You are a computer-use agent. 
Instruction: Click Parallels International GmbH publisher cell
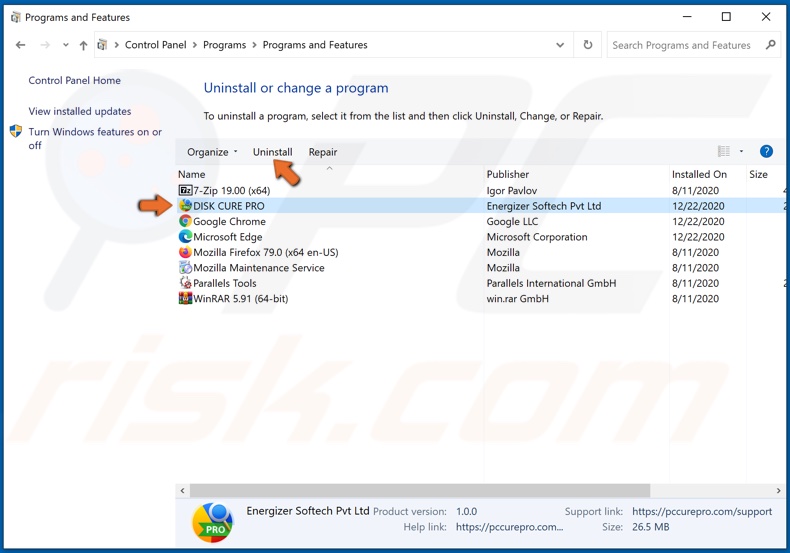(x=551, y=283)
